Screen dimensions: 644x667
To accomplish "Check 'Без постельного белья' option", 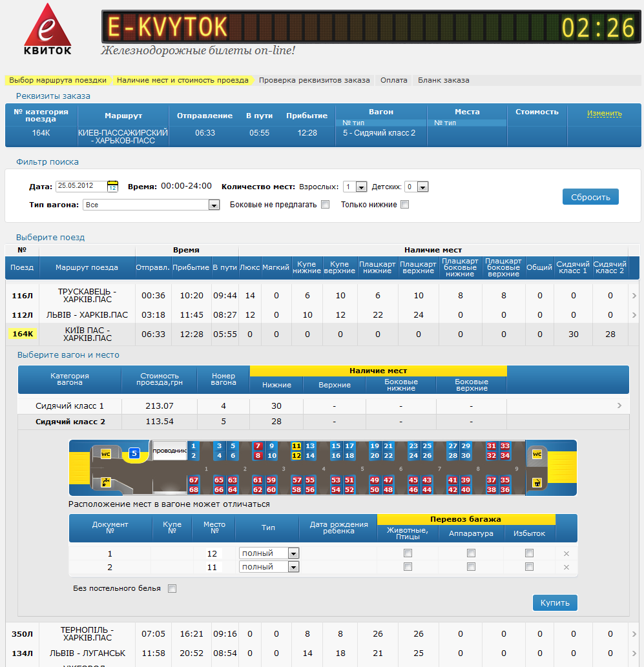I will tap(172, 588).
